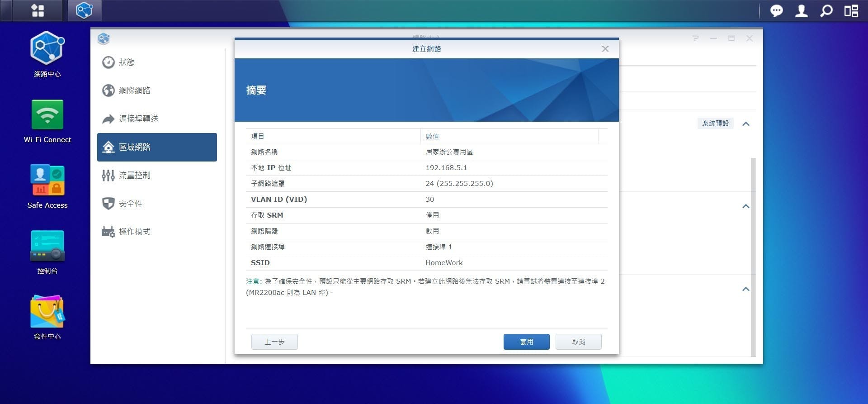The height and width of the screenshot is (404, 868).
Task: Click the 網路隔離 row label
Action: click(x=264, y=231)
